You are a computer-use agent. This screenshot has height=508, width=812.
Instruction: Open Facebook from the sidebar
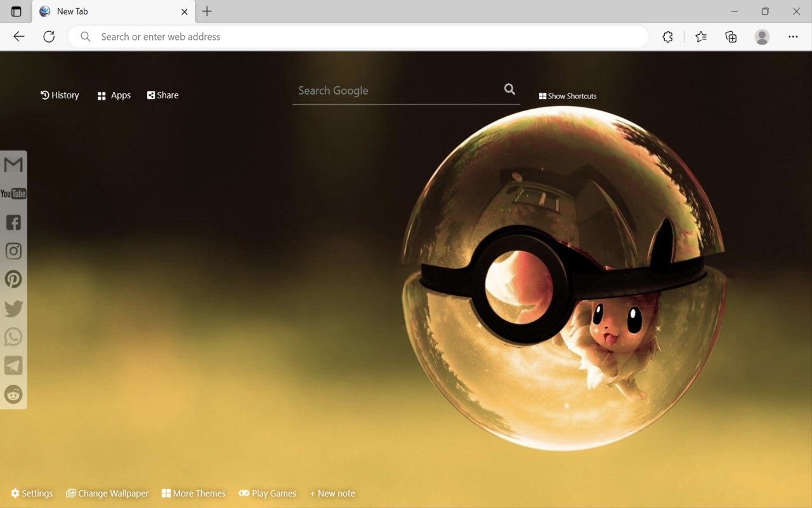(13, 222)
